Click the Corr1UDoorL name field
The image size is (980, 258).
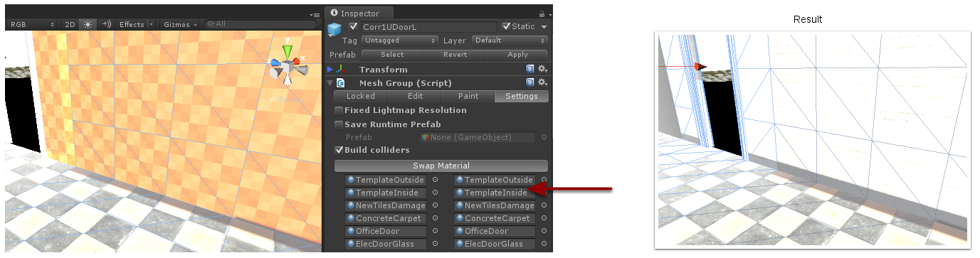428,26
